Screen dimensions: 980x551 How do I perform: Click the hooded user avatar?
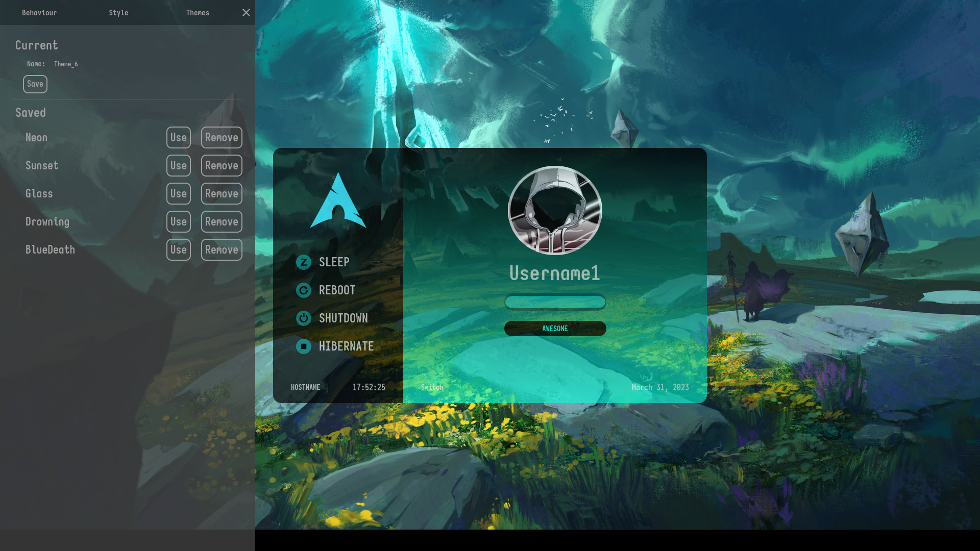point(555,210)
